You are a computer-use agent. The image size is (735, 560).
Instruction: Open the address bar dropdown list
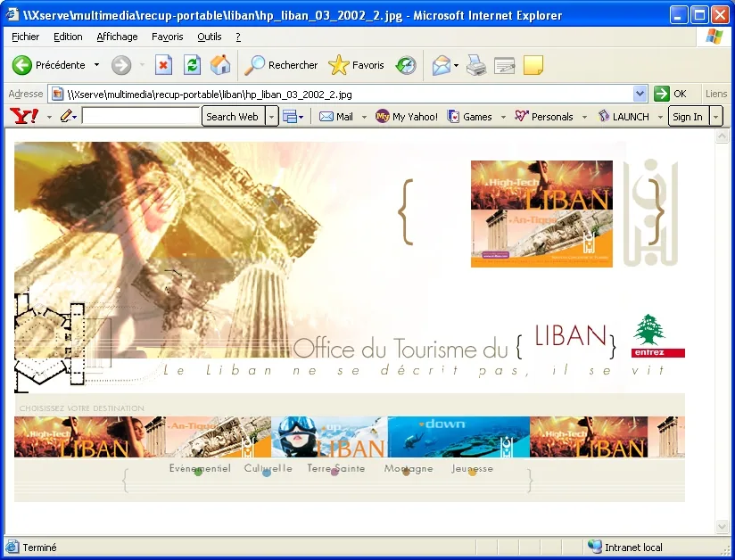[x=640, y=94]
